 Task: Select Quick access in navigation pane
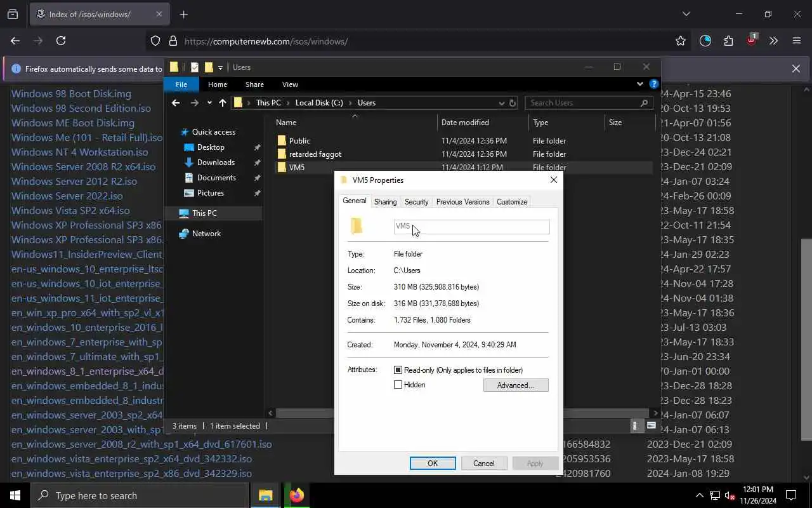point(213,132)
